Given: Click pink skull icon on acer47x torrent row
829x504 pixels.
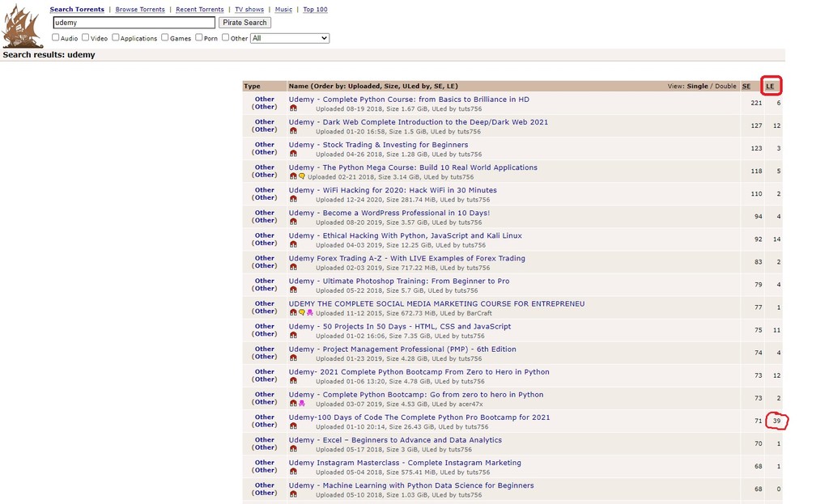Looking at the screenshot, I should point(302,404).
